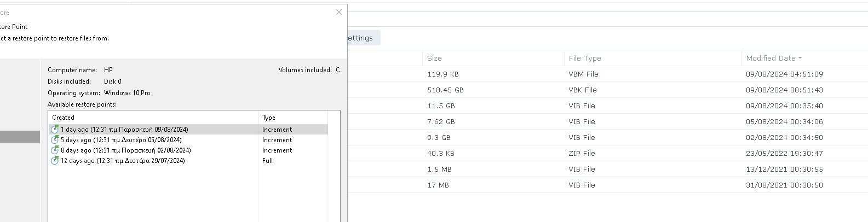Select the 8 days ago restore point
Image resolution: width=868 pixels, height=222 pixels.
coord(188,150)
